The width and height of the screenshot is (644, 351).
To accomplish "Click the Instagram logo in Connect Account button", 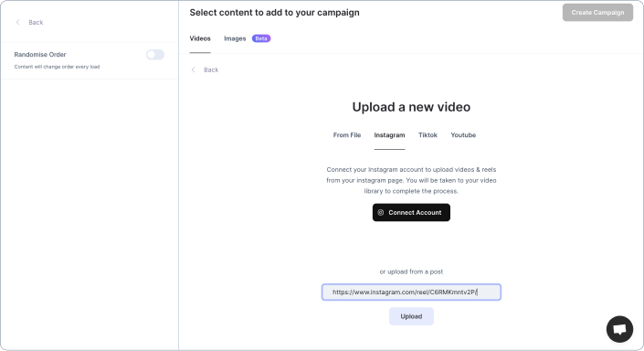I will point(381,212).
